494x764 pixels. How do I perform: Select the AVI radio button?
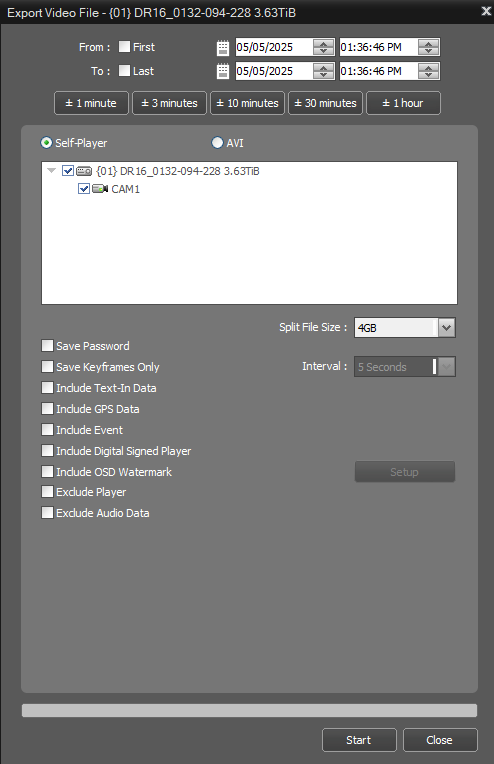(217, 143)
